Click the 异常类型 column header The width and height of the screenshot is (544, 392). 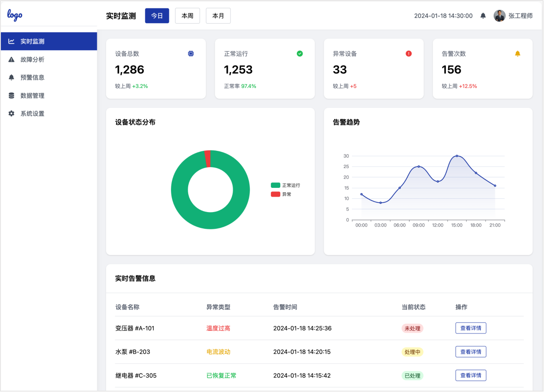[219, 307]
